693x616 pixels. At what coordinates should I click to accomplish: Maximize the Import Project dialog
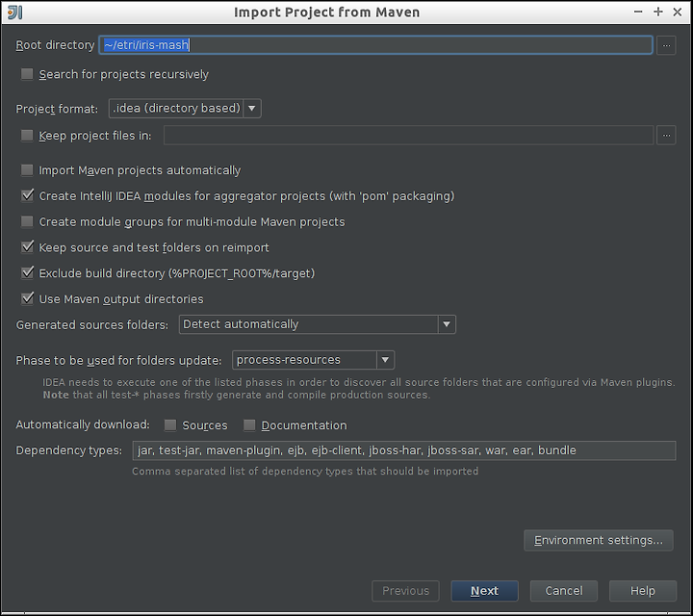[x=657, y=12]
